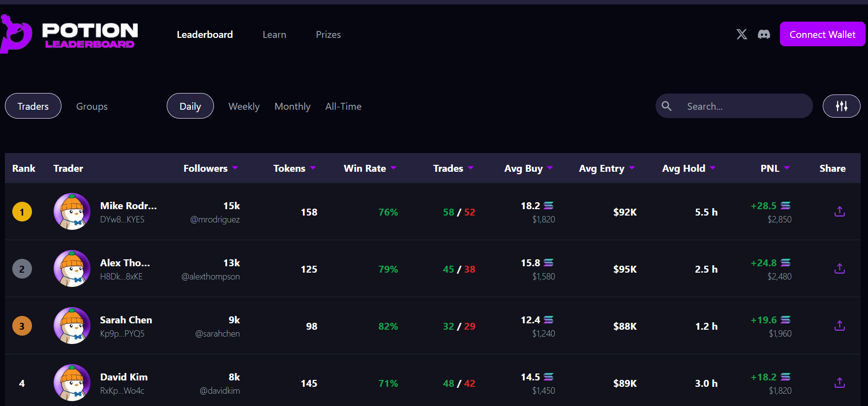Click the Rank column header
The image size is (868, 406).
[24, 168]
